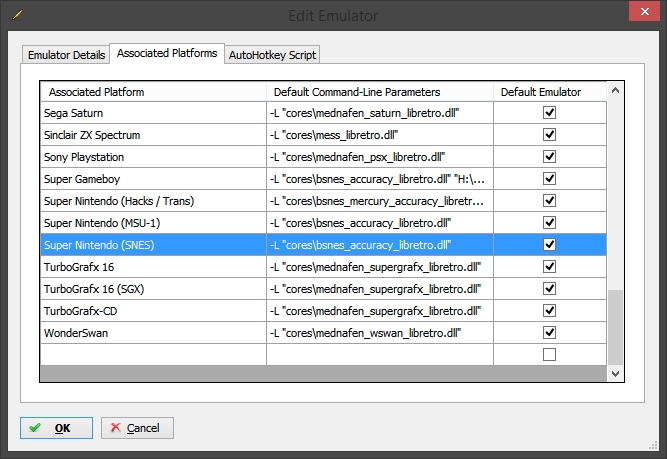Viewport: 667px width, 459px height.
Task: Disable Default Emulator for WonderSwan
Action: click(549, 332)
